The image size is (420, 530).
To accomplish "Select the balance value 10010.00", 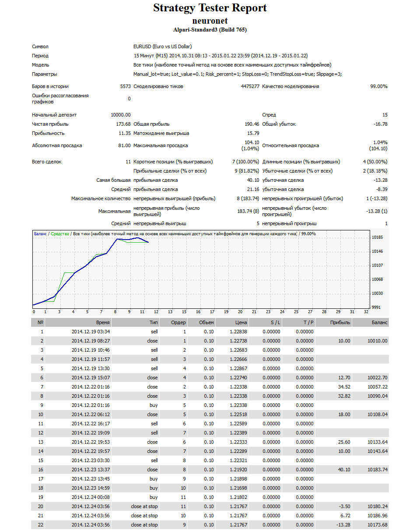I will (x=378, y=341).
